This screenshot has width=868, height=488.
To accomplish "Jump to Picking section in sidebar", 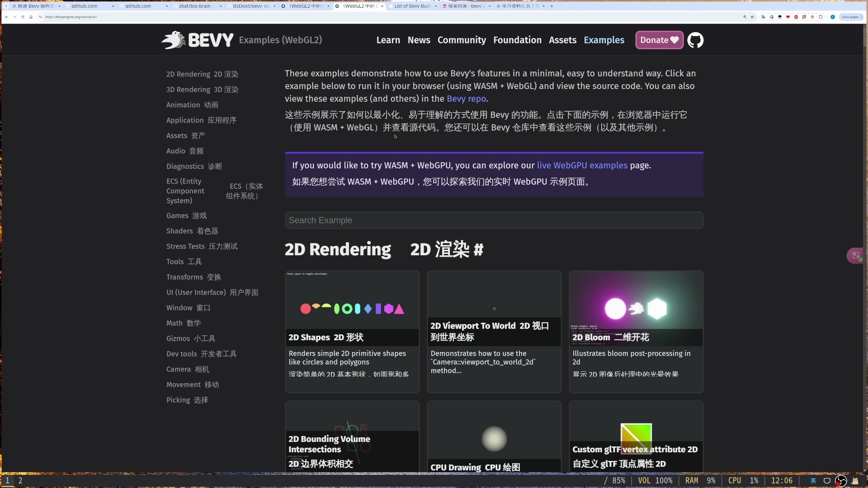I will coord(187,400).
